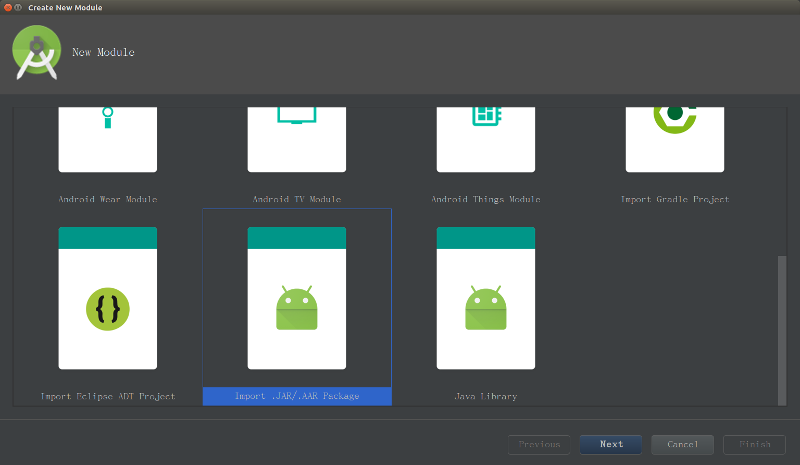This screenshot has width=800, height=465.
Task: Close the Create New Module dialog
Action: 8,7
